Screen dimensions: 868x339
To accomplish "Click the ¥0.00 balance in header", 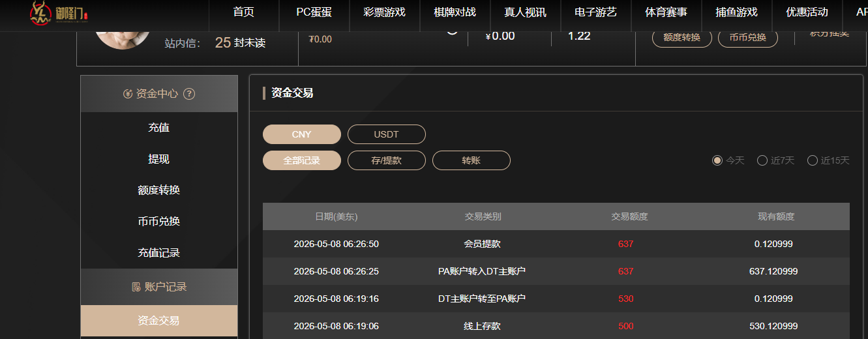I will point(500,36).
